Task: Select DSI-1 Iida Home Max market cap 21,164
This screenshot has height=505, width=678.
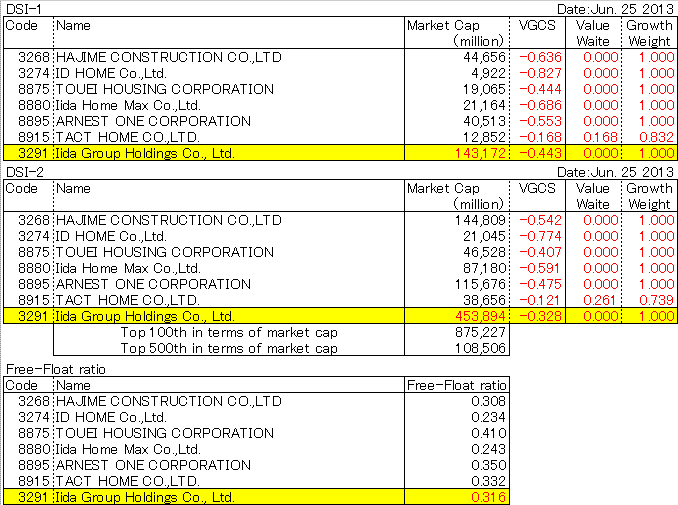Action: click(x=484, y=105)
